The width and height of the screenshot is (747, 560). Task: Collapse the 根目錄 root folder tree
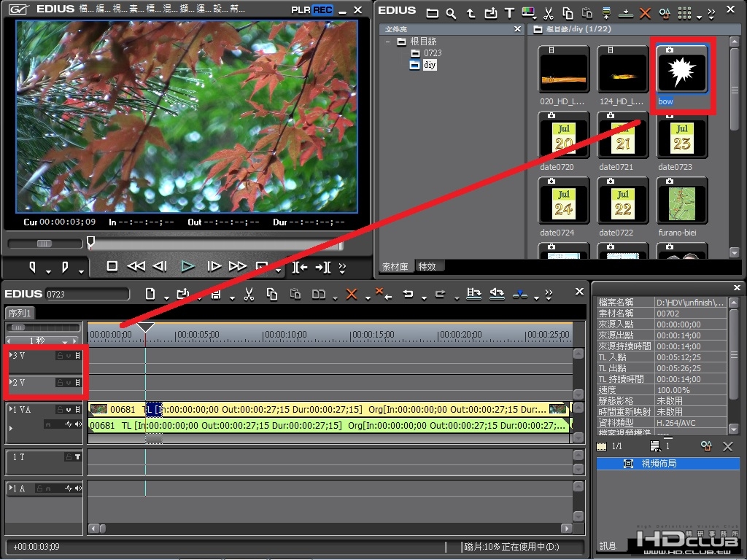point(388,42)
